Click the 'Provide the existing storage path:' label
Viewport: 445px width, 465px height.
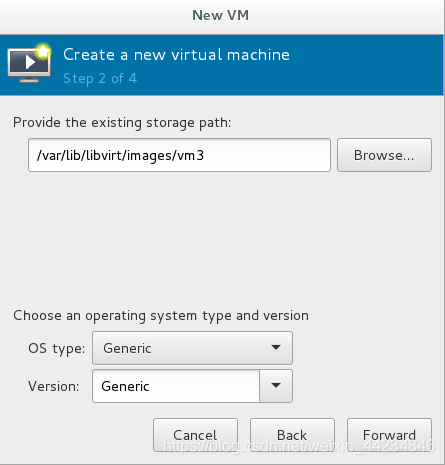tap(122, 123)
